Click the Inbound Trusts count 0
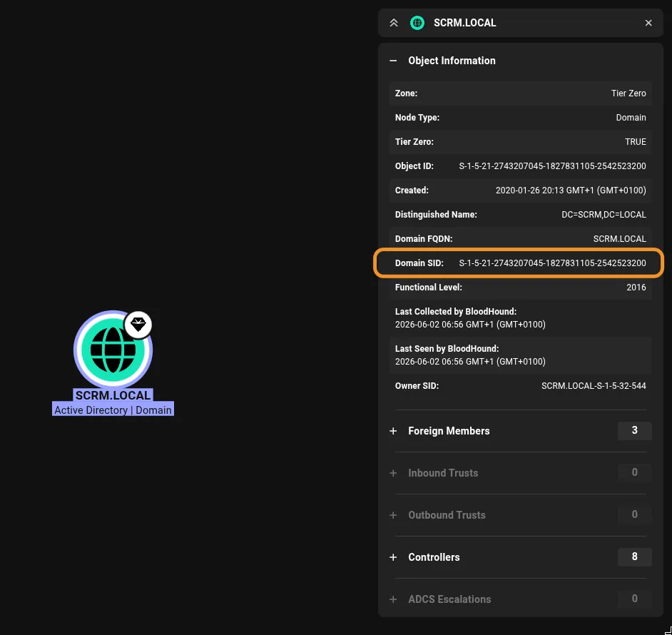Viewport: 672px width, 635px height. pos(634,472)
